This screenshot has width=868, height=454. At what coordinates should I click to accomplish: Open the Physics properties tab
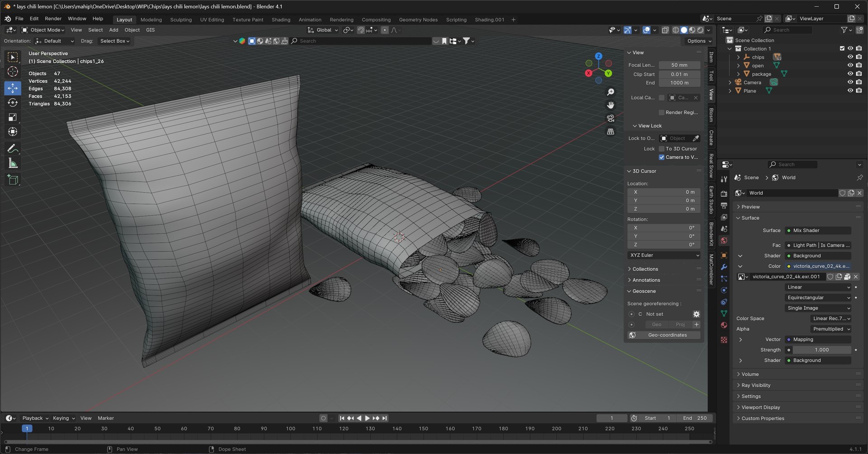[x=724, y=290]
